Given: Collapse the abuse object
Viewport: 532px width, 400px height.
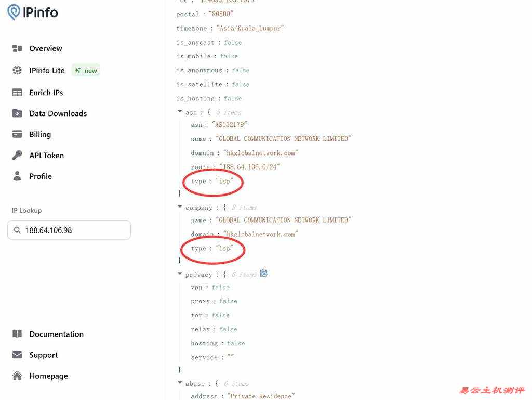Looking at the screenshot, I should [x=180, y=383].
